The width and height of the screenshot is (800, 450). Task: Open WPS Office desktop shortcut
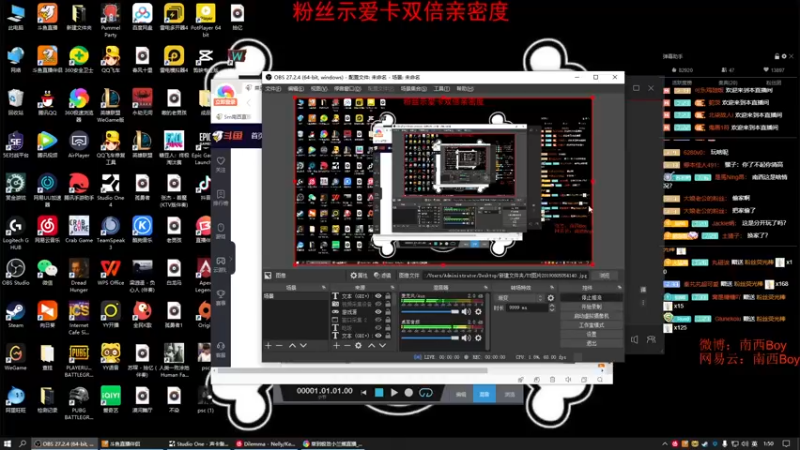click(111, 272)
